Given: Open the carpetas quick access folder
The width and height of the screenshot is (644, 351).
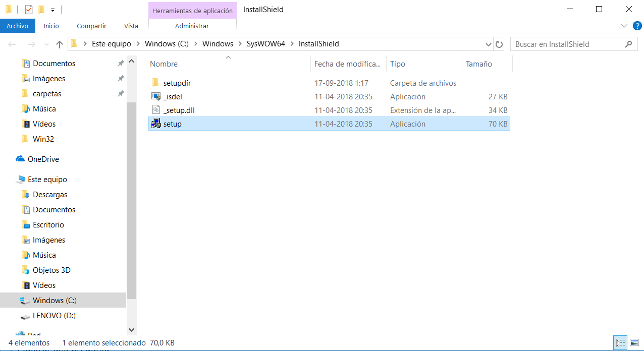Looking at the screenshot, I should pos(47,94).
